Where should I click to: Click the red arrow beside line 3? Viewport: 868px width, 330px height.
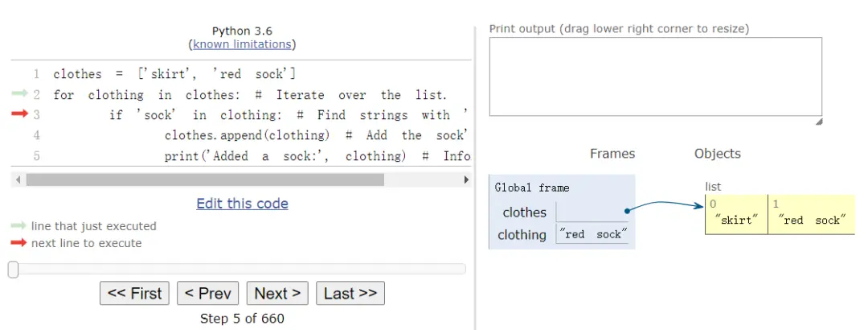[19, 114]
